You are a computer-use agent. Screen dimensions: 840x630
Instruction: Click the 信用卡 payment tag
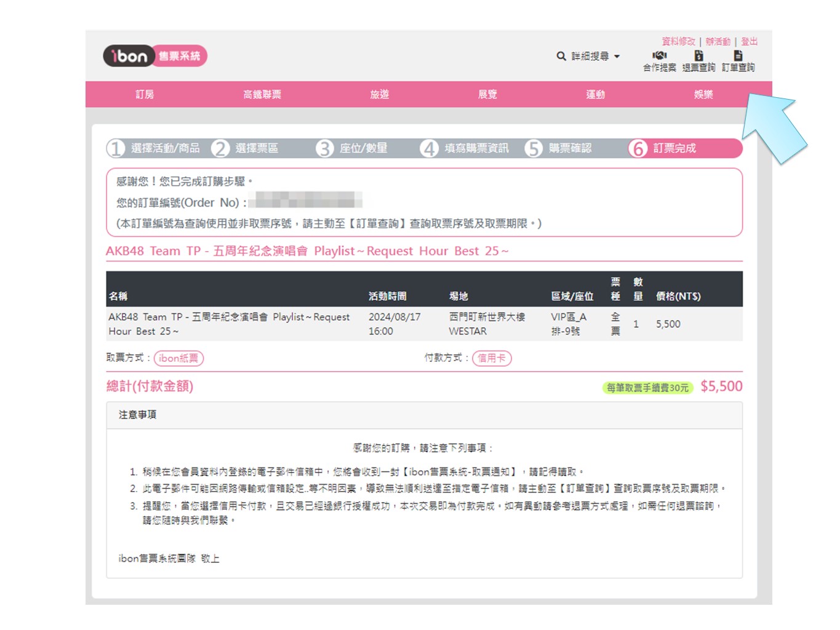(492, 358)
